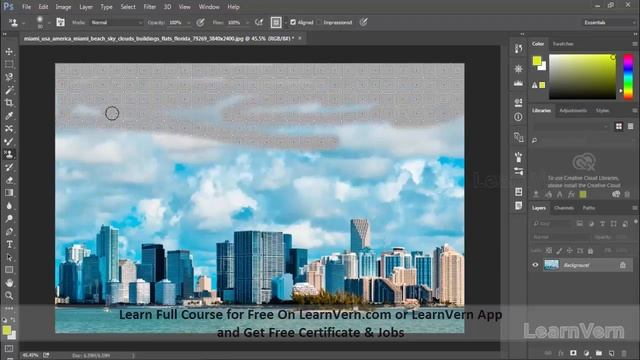
Task: Open the Info panel icon
Action: 518,117
